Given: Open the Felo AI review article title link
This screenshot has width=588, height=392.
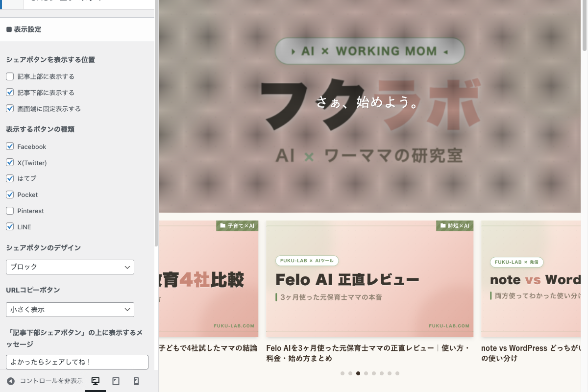Looking at the screenshot, I should (368, 353).
